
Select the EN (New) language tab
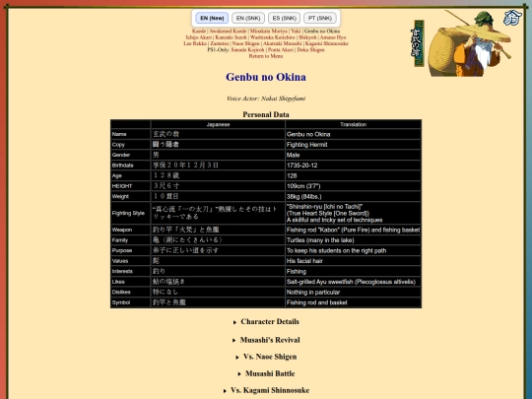point(212,18)
